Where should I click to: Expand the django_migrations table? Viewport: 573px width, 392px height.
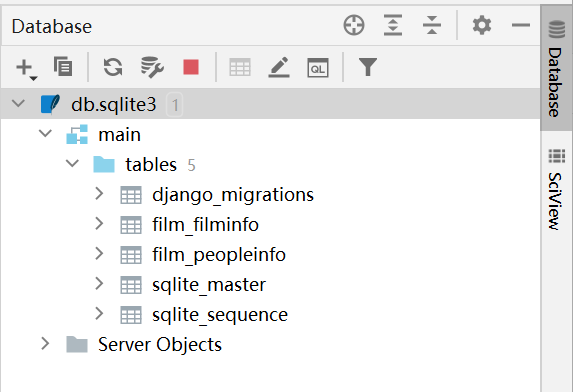pos(99,194)
